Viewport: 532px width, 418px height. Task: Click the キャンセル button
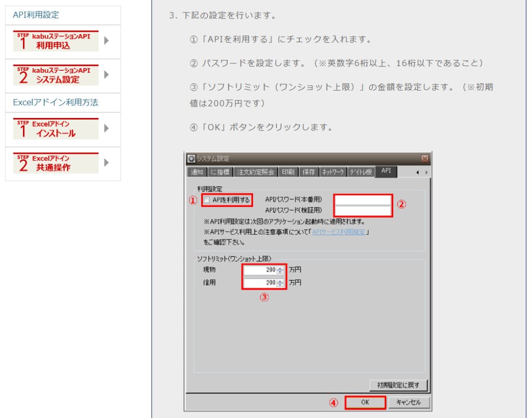pos(408,402)
